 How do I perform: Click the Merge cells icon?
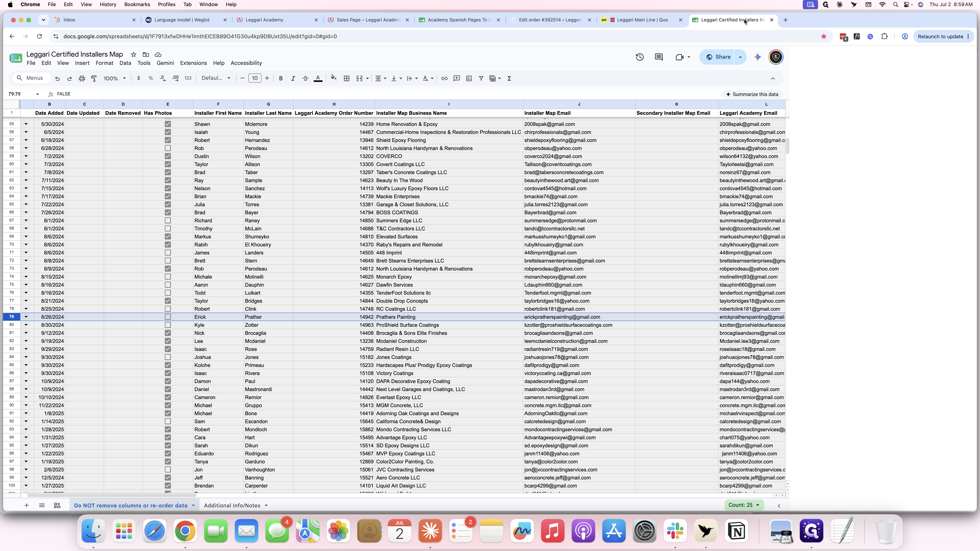point(359,78)
